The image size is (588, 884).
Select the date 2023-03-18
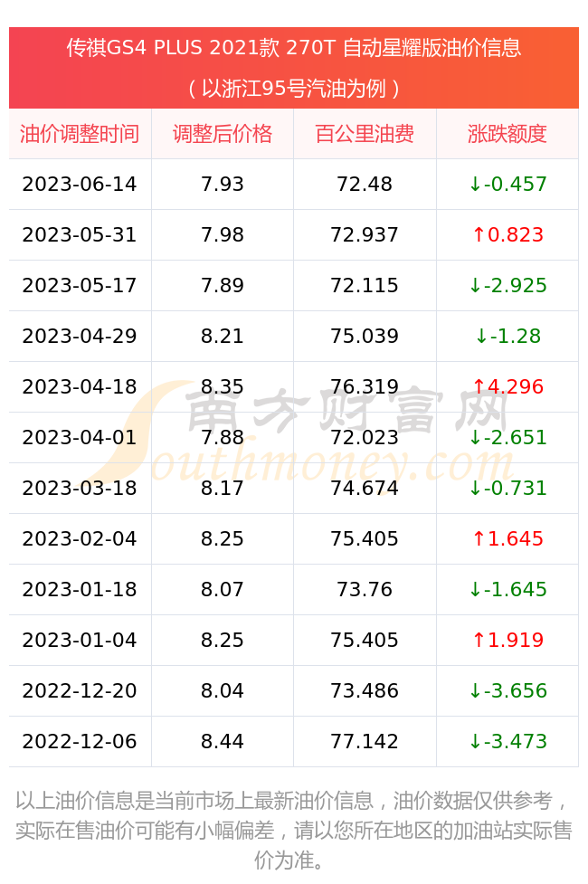tap(80, 489)
